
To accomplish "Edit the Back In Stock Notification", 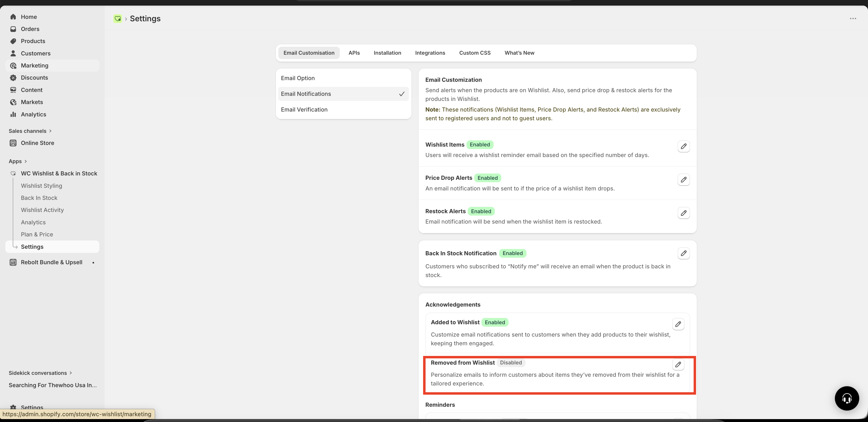I will coord(683,253).
